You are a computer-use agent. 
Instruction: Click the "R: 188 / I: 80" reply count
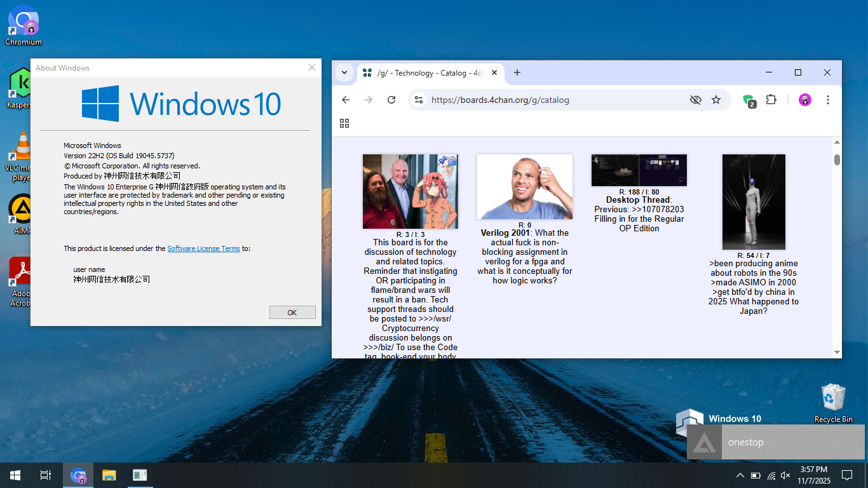click(x=639, y=192)
